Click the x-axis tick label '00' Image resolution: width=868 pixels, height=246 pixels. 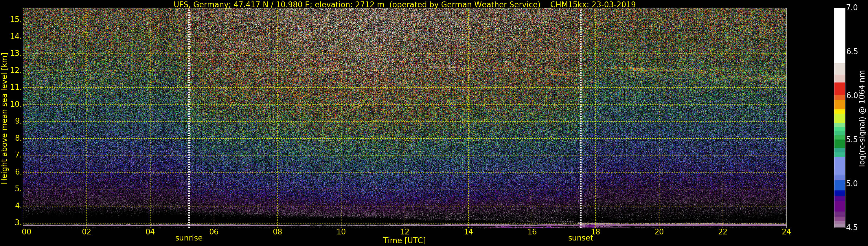(27, 232)
